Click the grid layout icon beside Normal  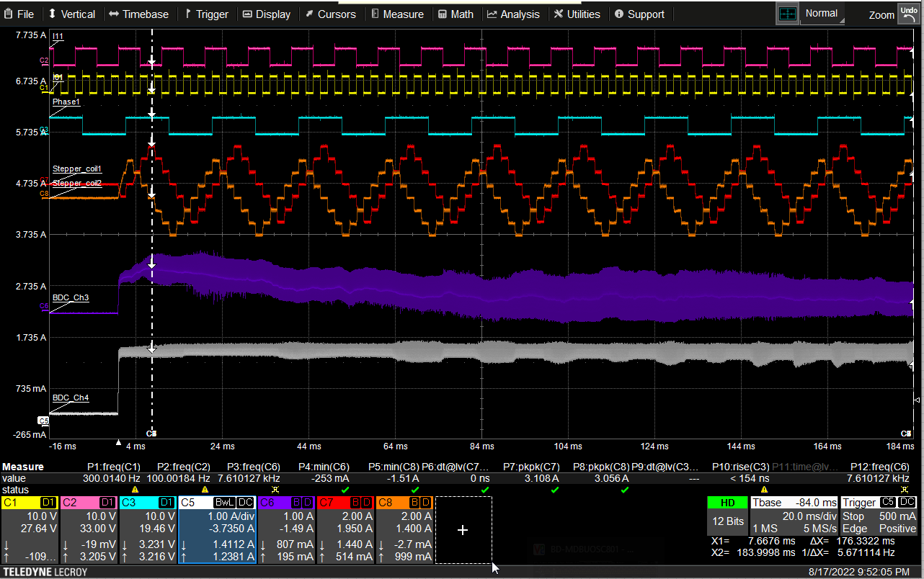point(787,13)
